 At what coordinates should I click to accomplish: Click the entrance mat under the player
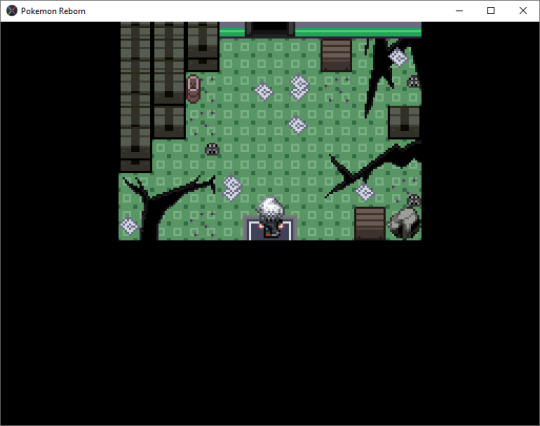[270, 228]
